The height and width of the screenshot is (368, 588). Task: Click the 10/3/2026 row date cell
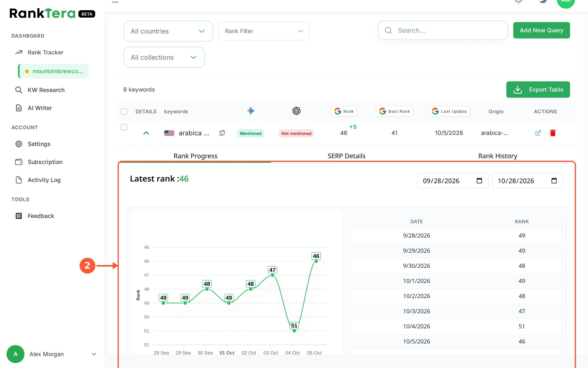(416, 311)
